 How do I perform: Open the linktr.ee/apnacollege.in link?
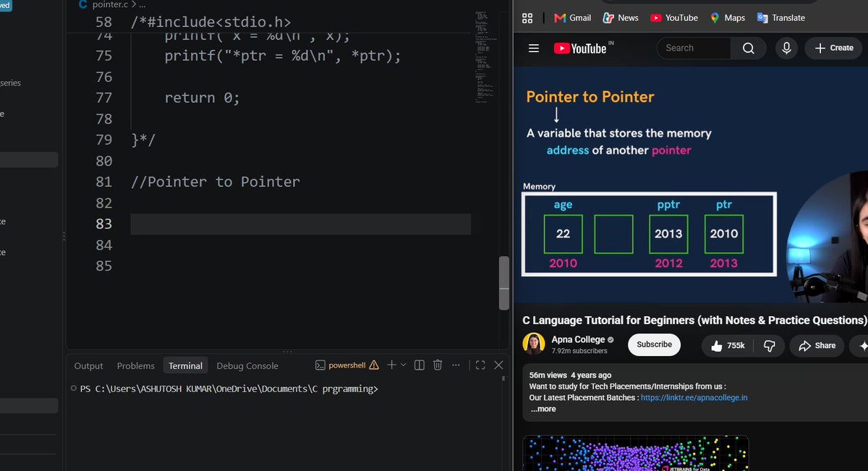click(x=694, y=398)
